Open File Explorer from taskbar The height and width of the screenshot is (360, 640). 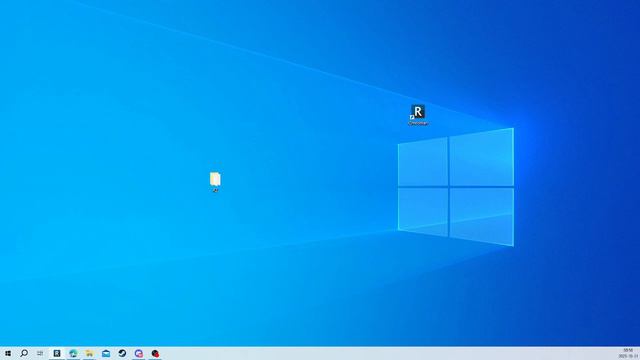point(89,353)
